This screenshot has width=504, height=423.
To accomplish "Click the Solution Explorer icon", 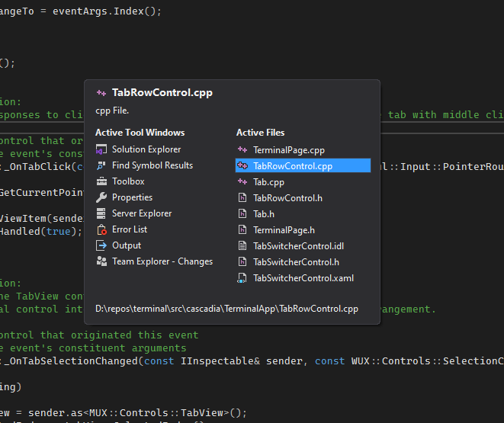I will click(102, 149).
